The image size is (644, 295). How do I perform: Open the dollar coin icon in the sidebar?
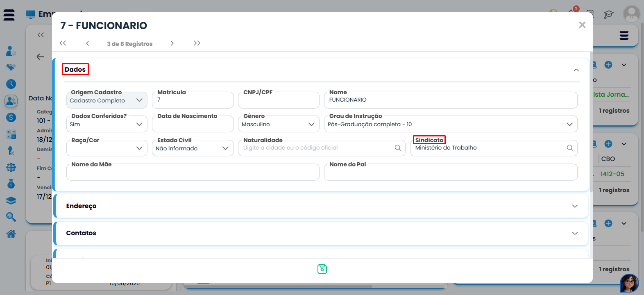11,118
